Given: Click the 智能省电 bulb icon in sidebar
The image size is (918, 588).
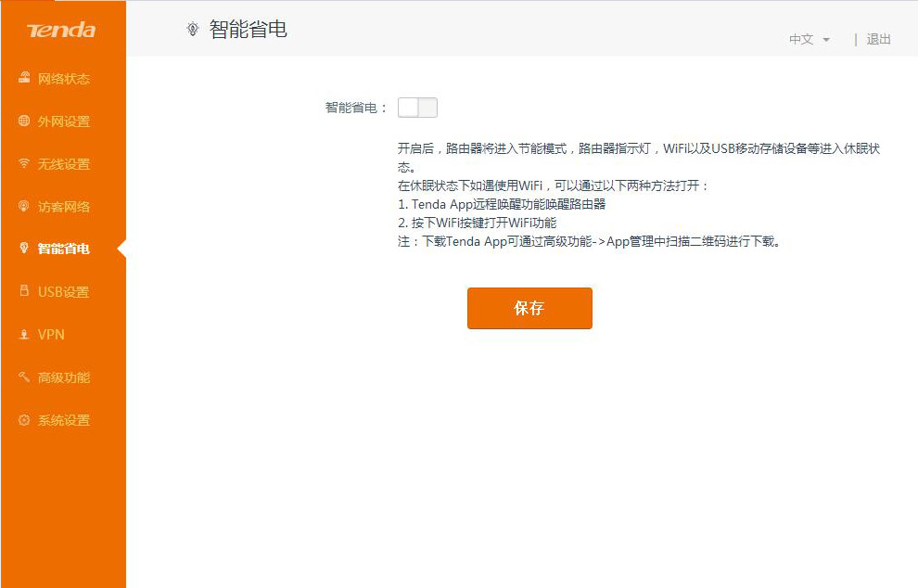Looking at the screenshot, I should click(24, 249).
